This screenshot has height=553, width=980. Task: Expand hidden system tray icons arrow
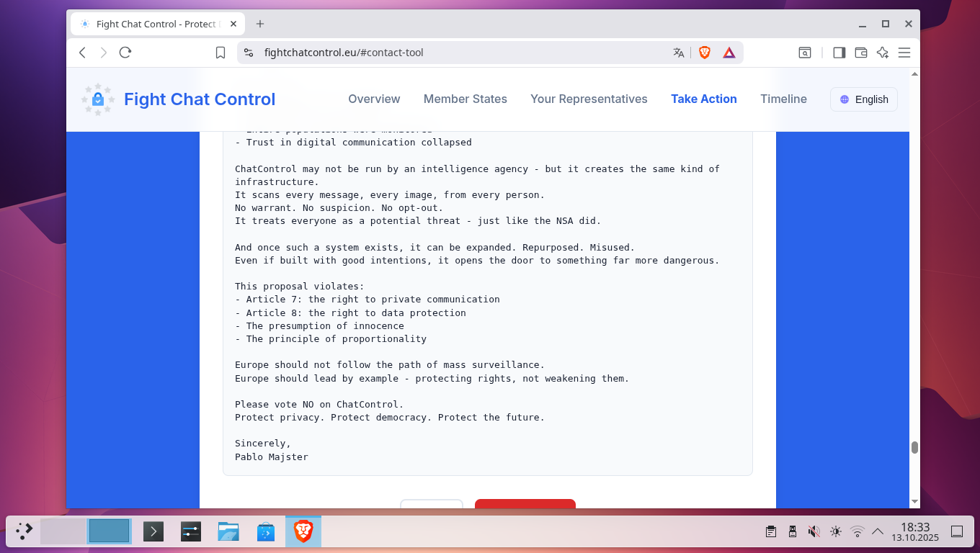coord(878,531)
